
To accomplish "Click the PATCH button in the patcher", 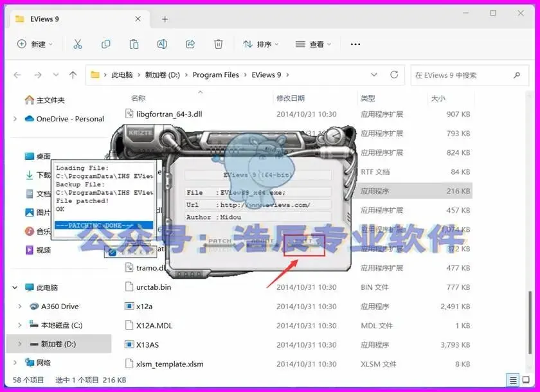I will pos(220,242).
